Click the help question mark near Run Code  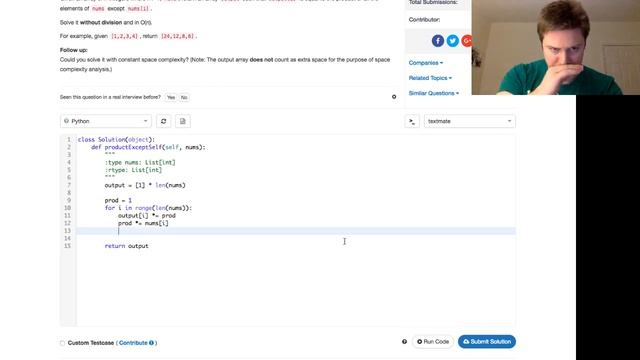coord(404,342)
